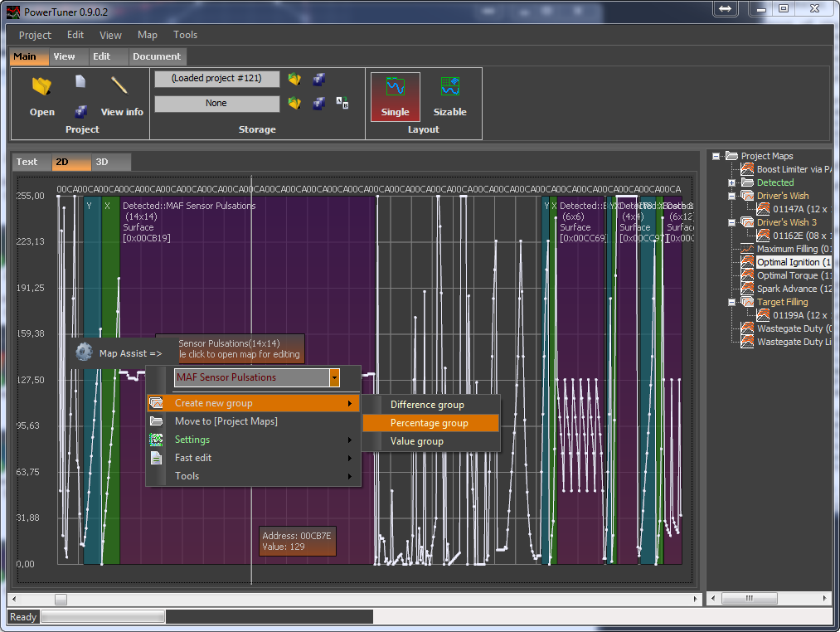
Task: Click the map icon beside Optimal Torque
Action: [747, 275]
